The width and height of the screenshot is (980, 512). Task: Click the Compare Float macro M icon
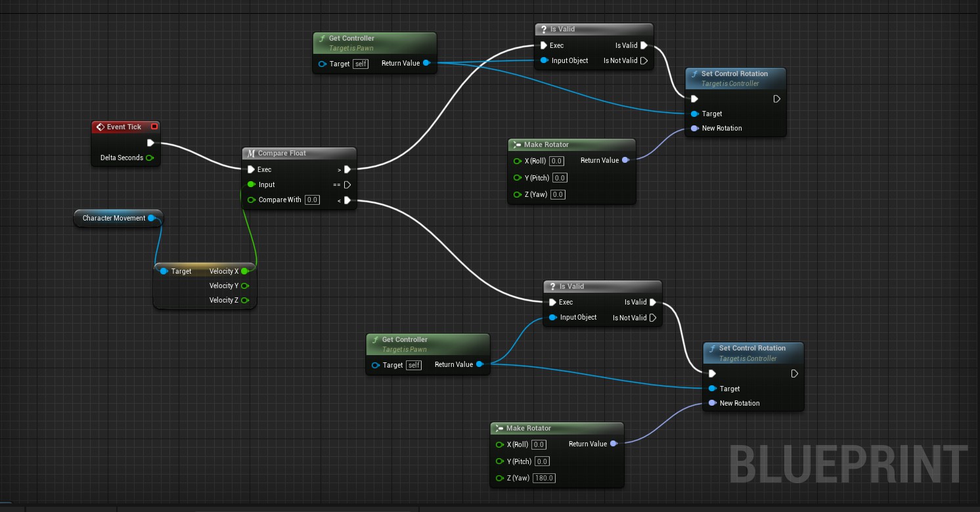point(251,154)
